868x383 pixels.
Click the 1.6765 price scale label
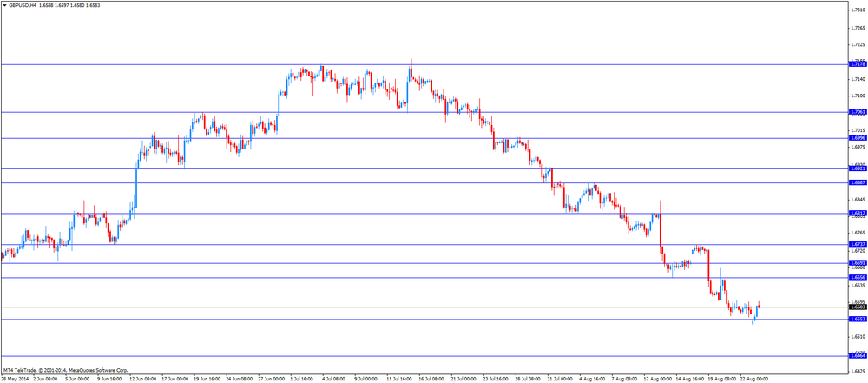coord(858,233)
